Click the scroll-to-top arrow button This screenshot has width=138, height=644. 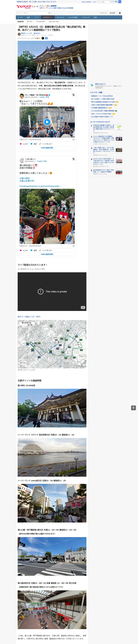[133, 408]
